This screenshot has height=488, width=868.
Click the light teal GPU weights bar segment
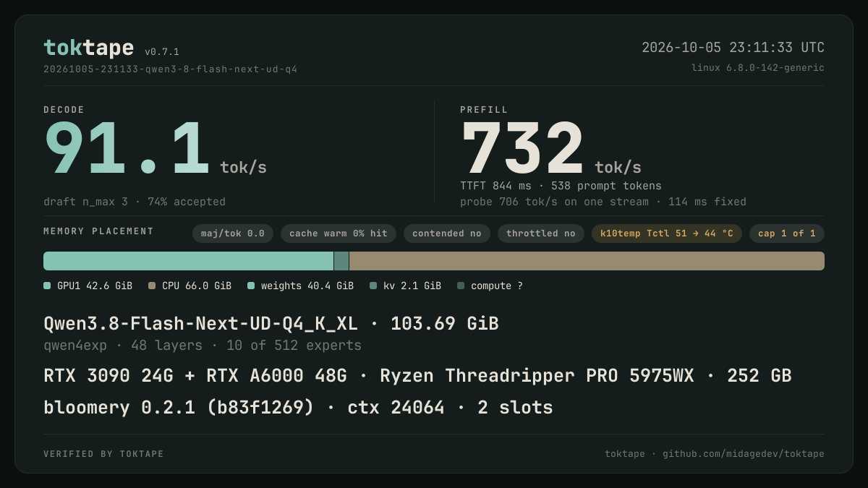pyautogui.click(x=189, y=261)
